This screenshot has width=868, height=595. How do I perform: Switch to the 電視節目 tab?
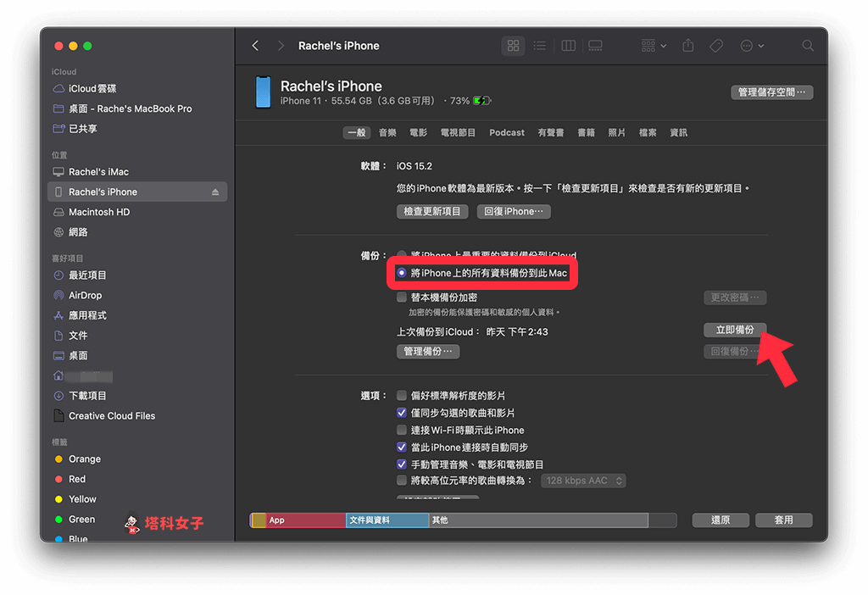coord(458,132)
